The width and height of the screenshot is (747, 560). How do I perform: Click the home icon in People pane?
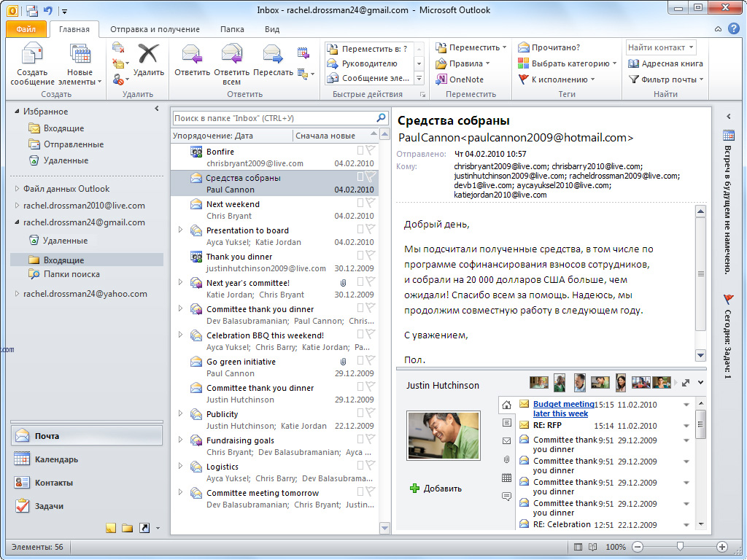506,405
